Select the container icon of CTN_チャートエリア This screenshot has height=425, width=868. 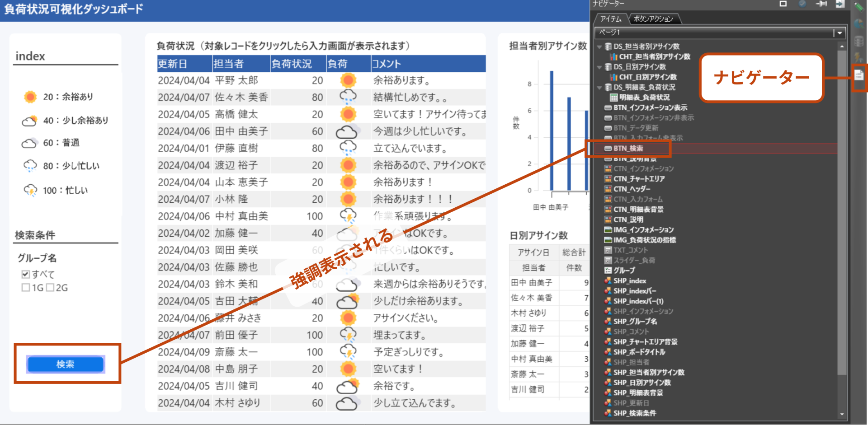(x=609, y=179)
